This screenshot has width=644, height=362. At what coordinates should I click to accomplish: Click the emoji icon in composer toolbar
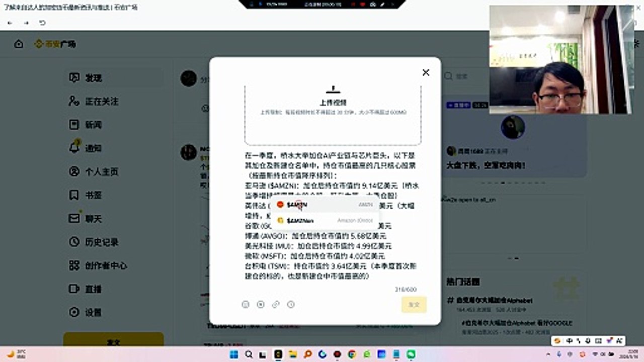tap(246, 304)
